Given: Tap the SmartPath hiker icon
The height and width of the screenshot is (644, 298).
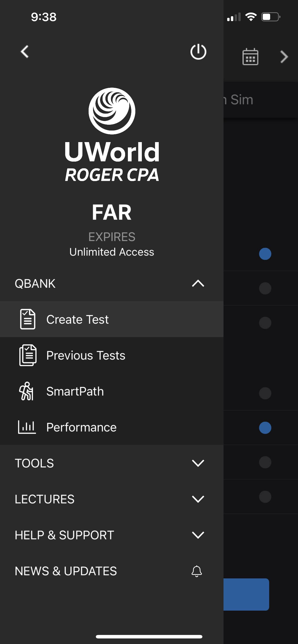Looking at the screenshot, I should coord(26,391).
